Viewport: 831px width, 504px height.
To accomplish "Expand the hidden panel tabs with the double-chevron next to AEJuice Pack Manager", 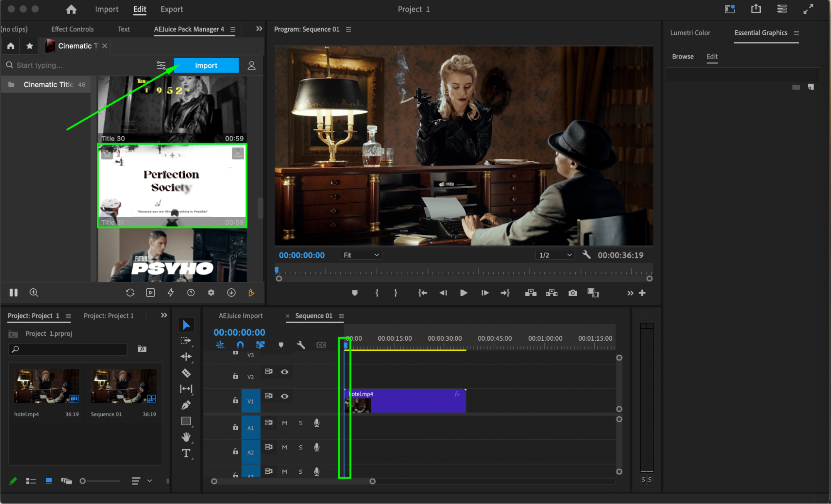I will pyautogui.click(x=259, y=29).
